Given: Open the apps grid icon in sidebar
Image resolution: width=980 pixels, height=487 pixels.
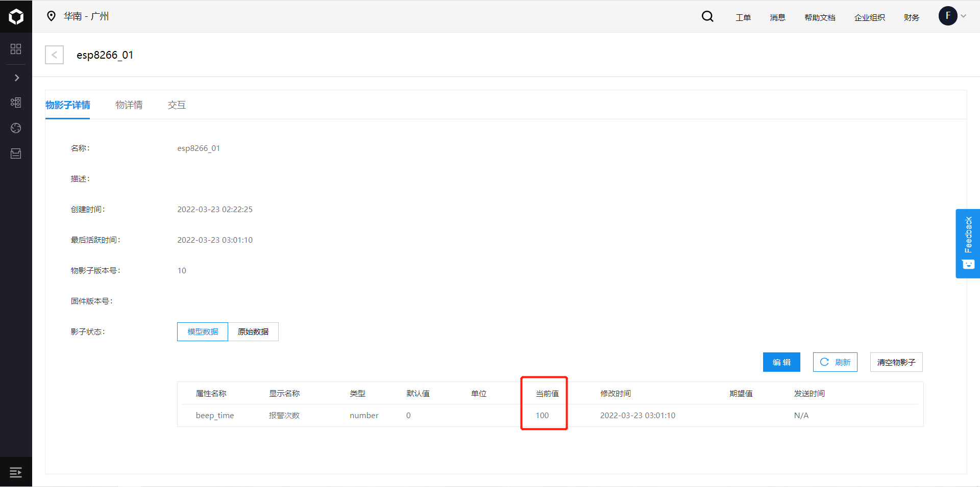Looking at the screenshot, I should 16,49.
